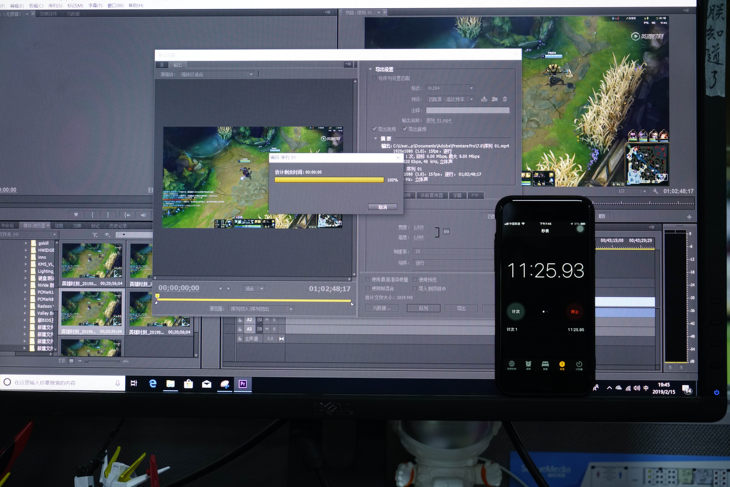Open Microsoft Store from the taskbar
The height and width of the screenshot is (487, 730).
(188, 384)
